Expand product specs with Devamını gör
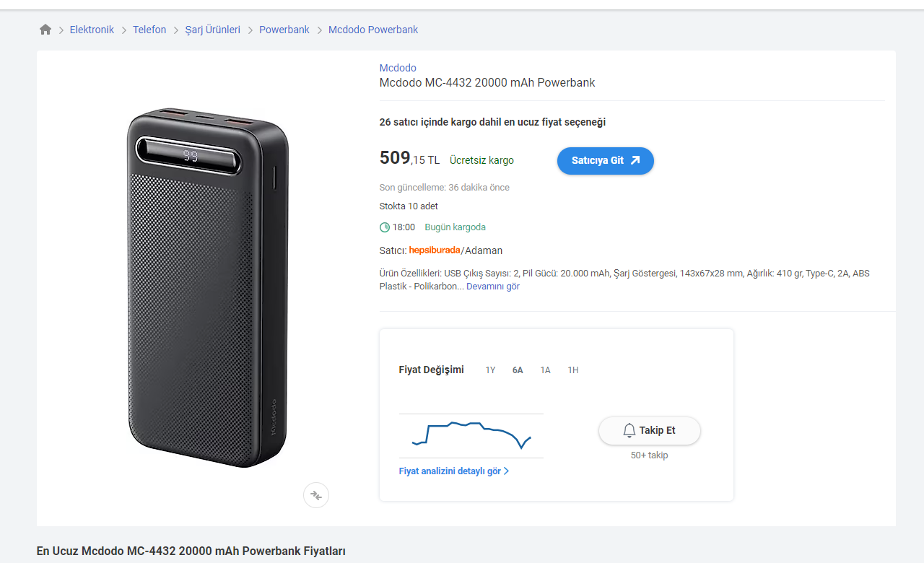The width and height of the screenshot is (924, 563). pyautogui.click(x=493, y=287)
